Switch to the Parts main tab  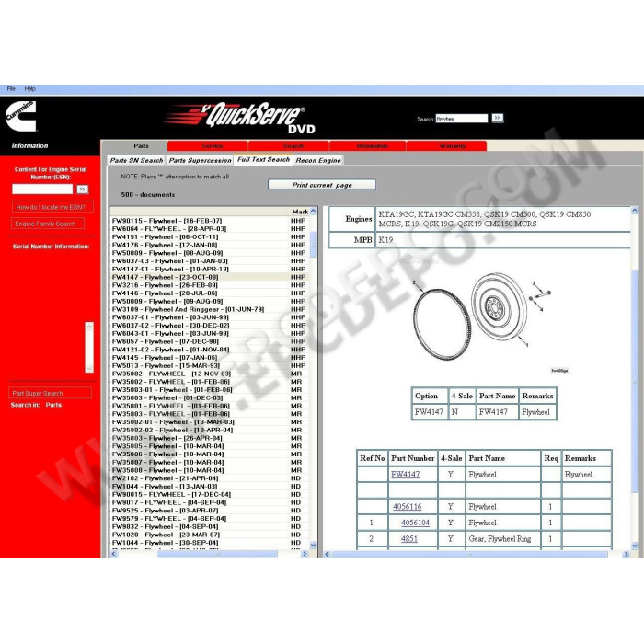coord(141,145)
